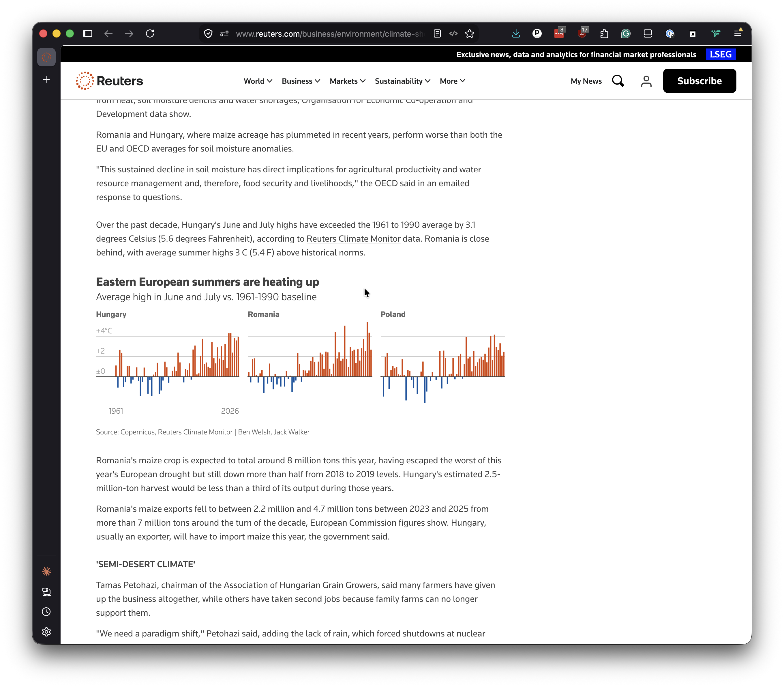
Task: Toggle the sidebar panel icon
Action: 88,34
